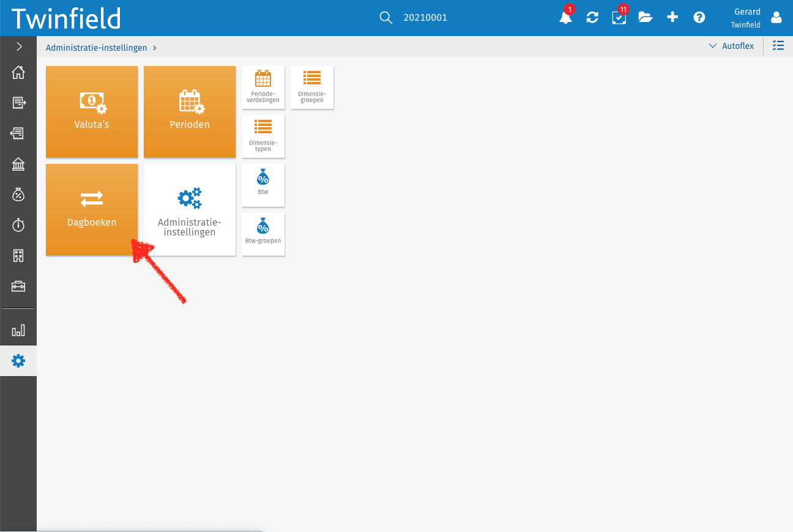Open the Btw tile
The width and height of the screenshot is (793, 532).
click(263, 185)
